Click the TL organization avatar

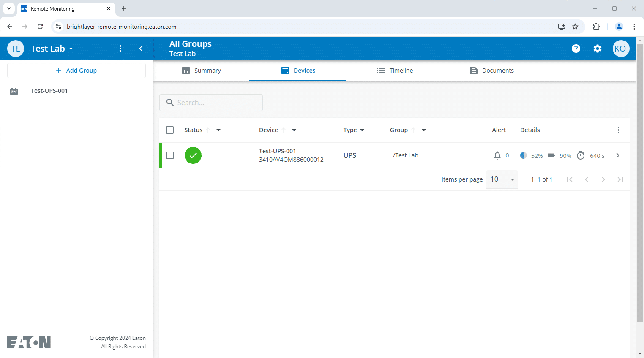(16, 49)
